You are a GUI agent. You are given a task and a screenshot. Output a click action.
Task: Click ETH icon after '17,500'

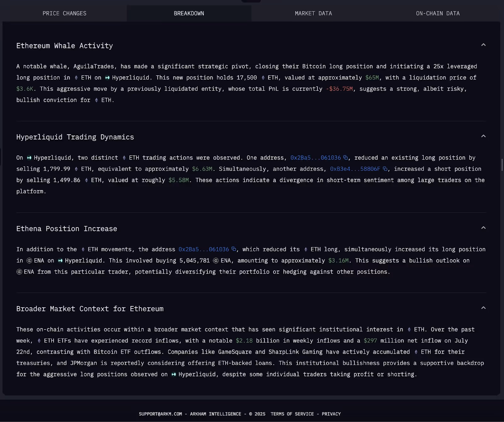coord(263,78)
